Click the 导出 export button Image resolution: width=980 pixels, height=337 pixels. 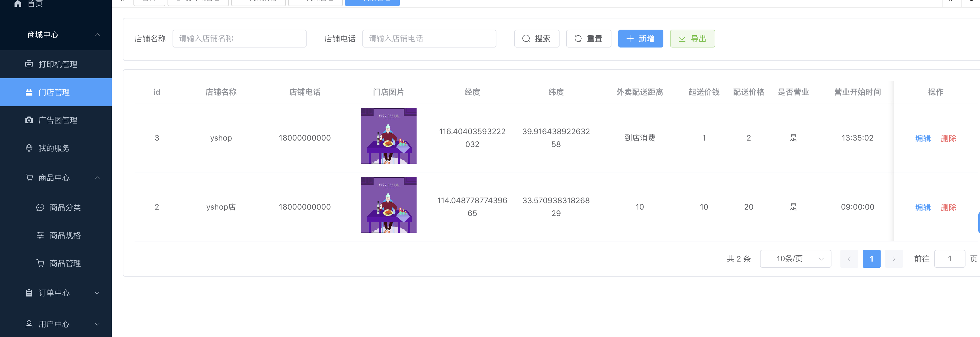coord(692,39)
